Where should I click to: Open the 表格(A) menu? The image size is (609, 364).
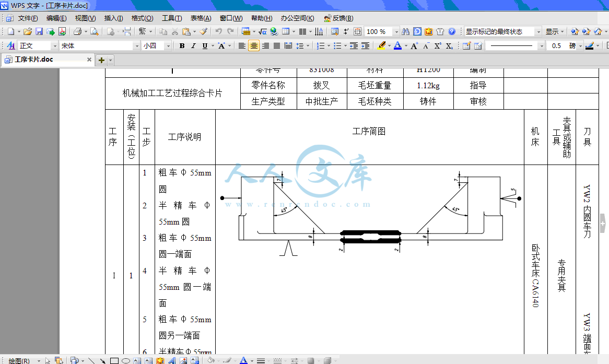(201, 18)
